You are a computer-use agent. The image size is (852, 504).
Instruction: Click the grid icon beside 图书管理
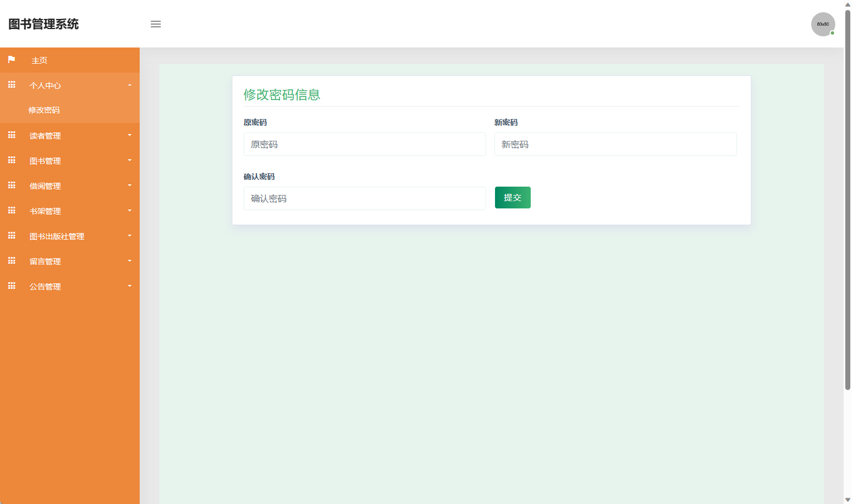(11, 160)
